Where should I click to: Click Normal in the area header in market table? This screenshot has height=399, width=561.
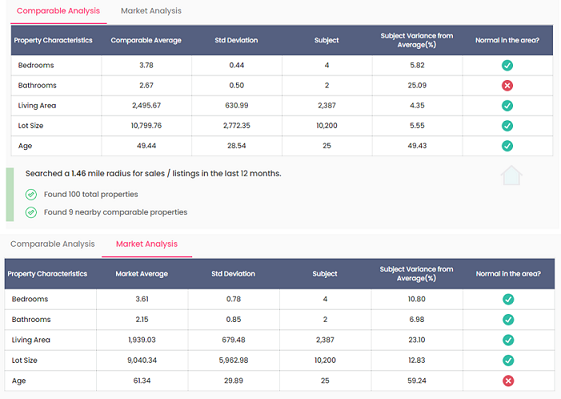click(508, 274)
